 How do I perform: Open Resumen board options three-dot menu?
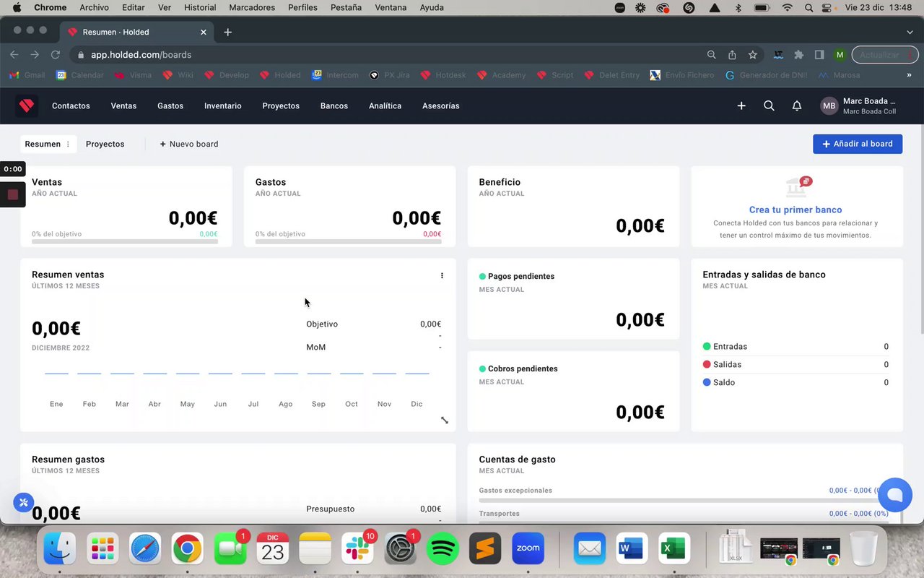(69, 144)
